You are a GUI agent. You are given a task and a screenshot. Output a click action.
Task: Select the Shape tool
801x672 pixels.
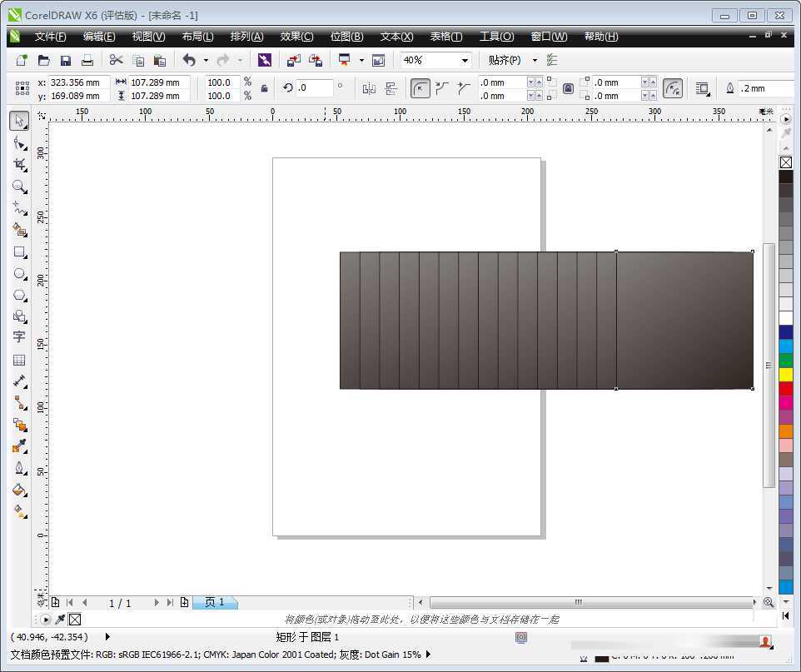(19, 142)
